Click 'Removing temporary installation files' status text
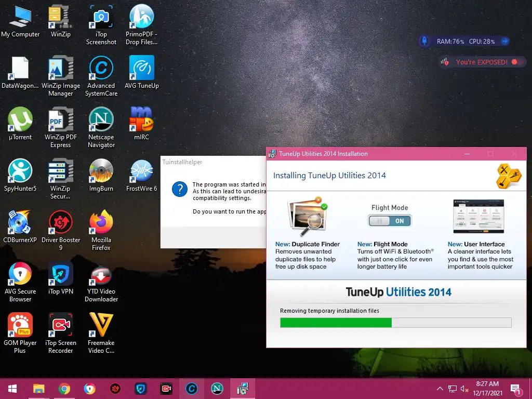This screenshot has width=532, height=399. pos(329,311)
